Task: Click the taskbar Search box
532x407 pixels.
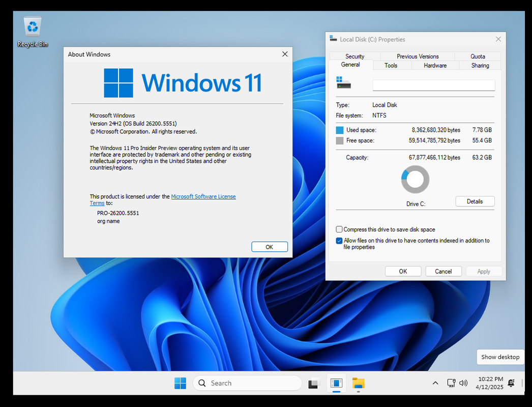Action: (247, 383)
